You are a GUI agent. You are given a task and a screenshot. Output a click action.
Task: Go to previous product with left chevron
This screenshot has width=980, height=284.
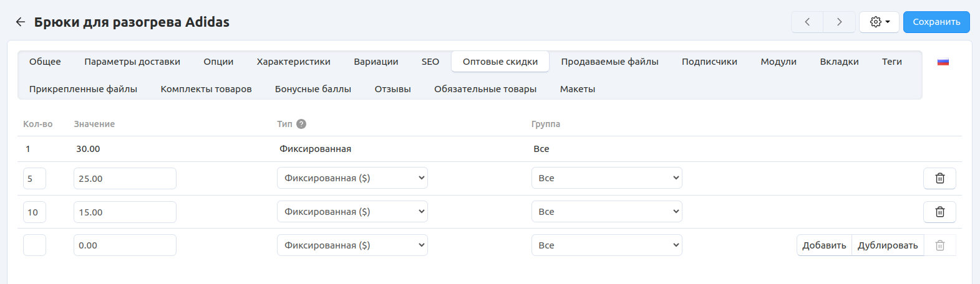coord(807,22)
